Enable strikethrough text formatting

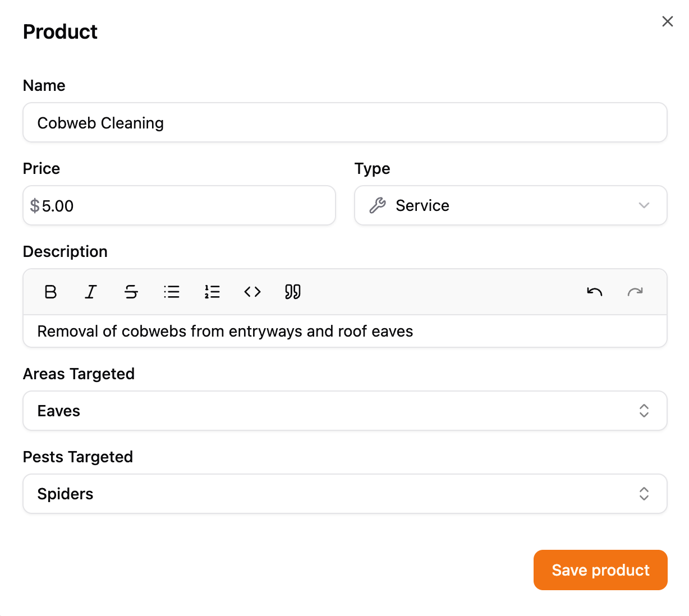(131, 292)
